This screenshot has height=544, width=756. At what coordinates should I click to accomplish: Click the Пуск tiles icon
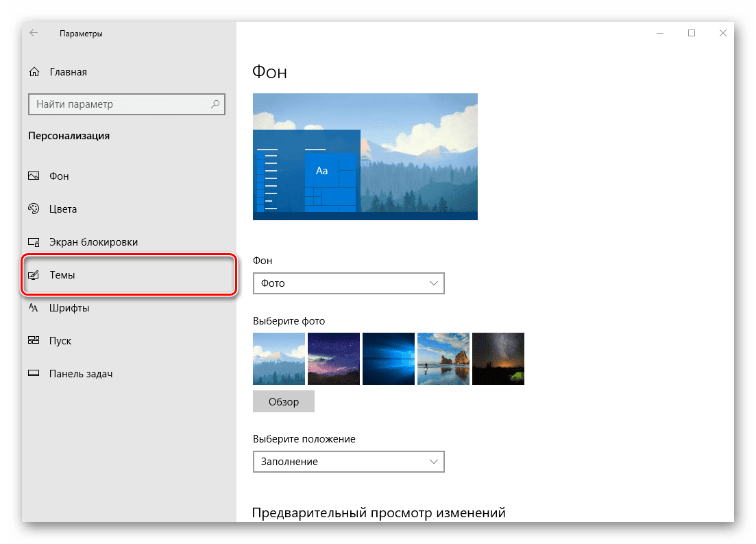[x=34, y=340]
